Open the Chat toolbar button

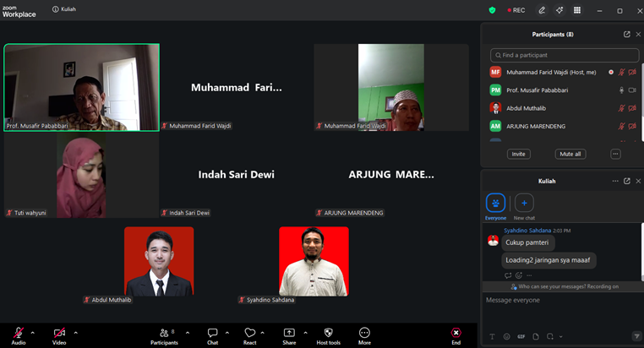(213, 336)
